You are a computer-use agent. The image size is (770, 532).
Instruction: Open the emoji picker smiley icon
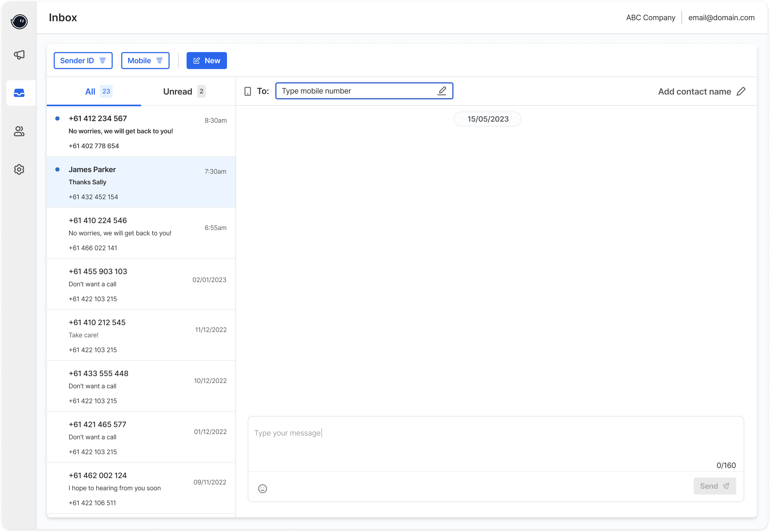point(262,488)
